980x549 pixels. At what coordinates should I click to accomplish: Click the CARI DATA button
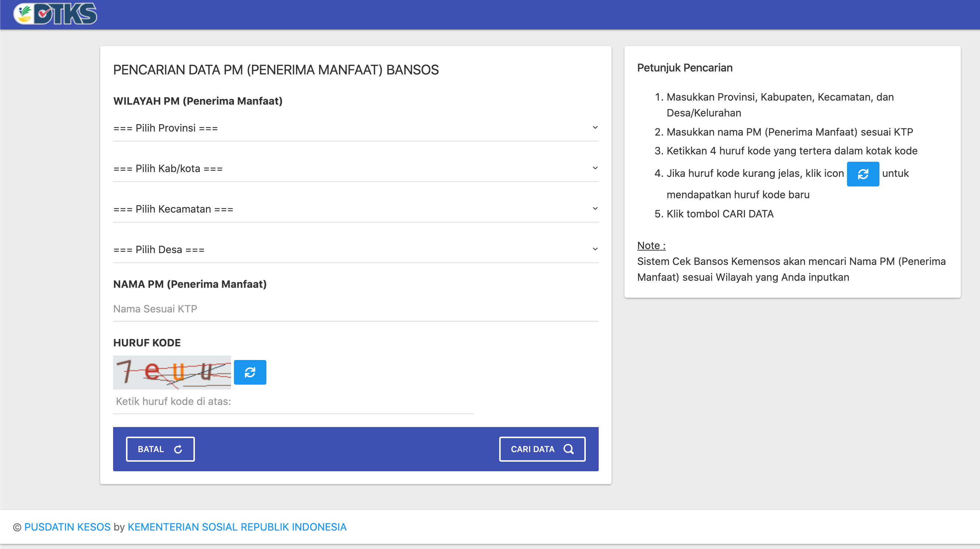[x=542, y=449]
